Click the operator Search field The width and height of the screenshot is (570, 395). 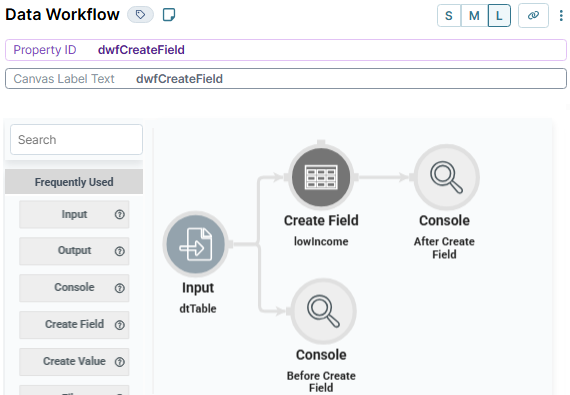[x=76, y=140]
